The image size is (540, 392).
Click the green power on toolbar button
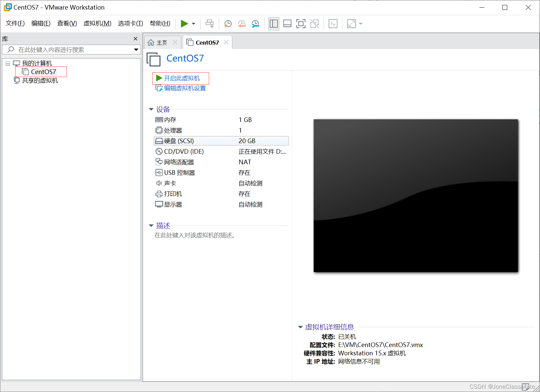click(184, 23)
